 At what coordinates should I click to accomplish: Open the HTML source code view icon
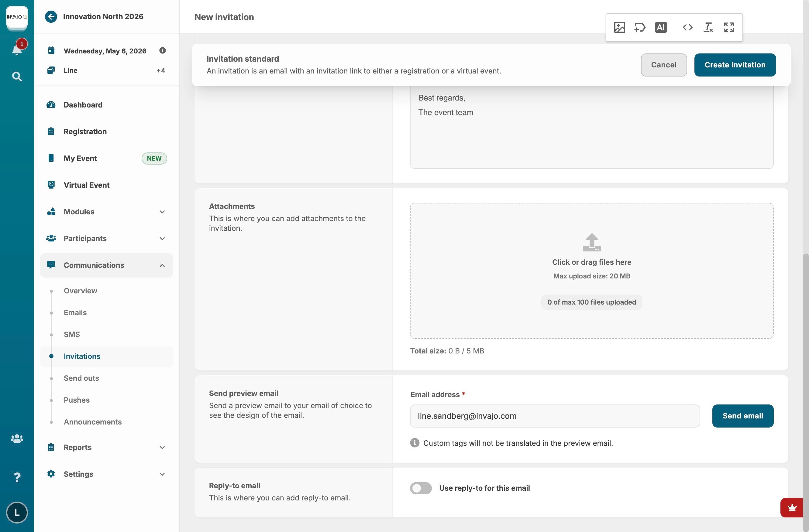[x=687, y=28]
